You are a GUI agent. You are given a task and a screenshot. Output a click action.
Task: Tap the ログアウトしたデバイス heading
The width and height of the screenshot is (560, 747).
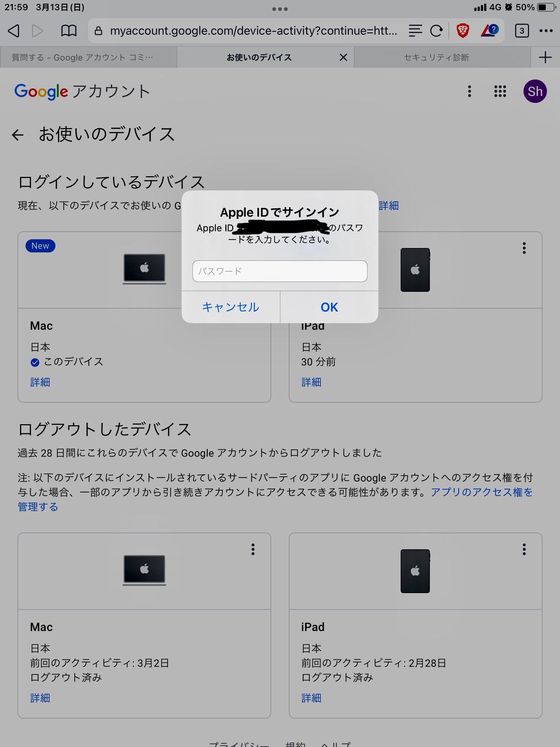point(105,429)
